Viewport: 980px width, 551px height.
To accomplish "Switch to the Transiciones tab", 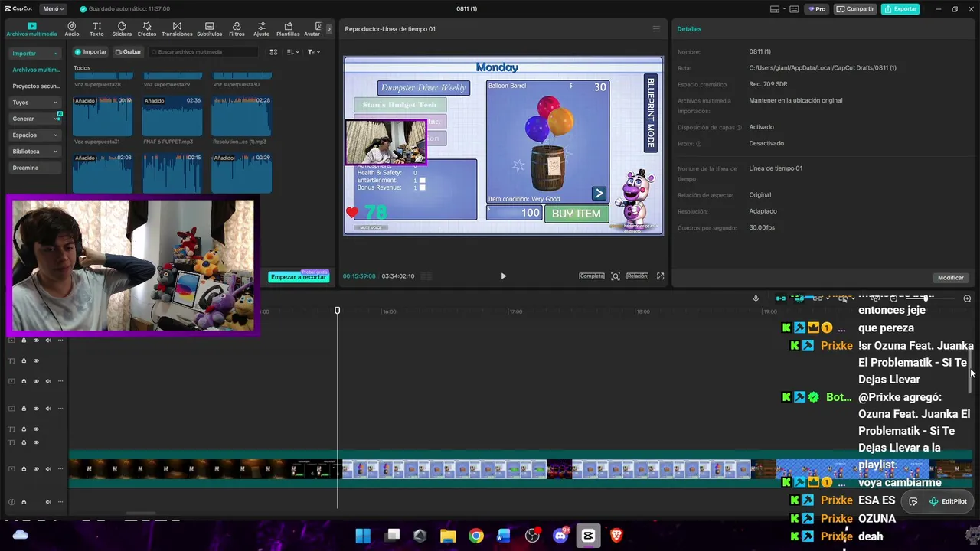I will [177, 29].
